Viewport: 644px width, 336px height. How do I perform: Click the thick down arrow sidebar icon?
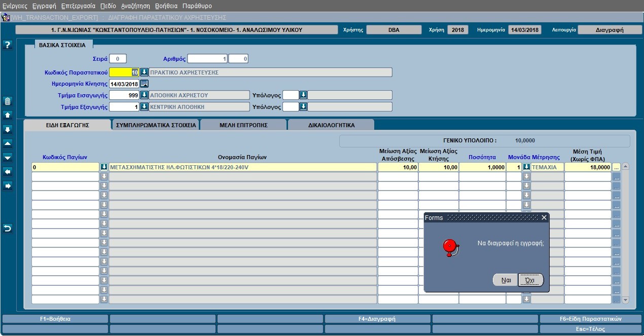coord(7,129)
